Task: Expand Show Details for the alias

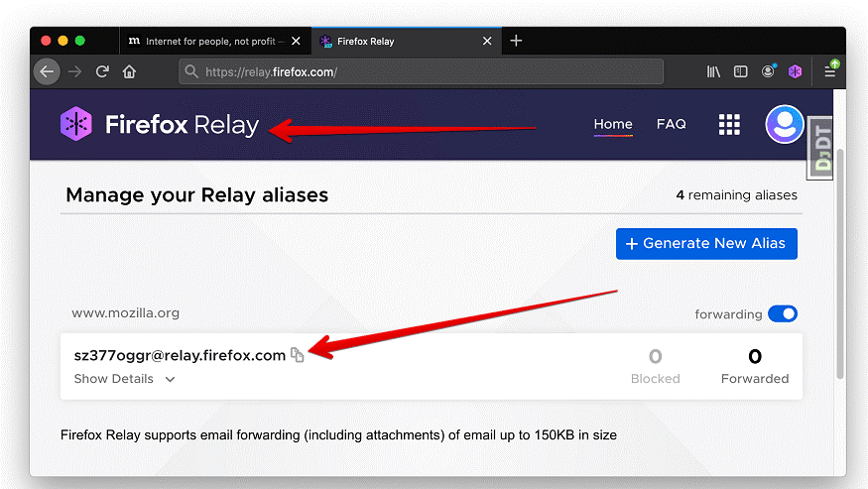Action: click(x=125, y=379)
